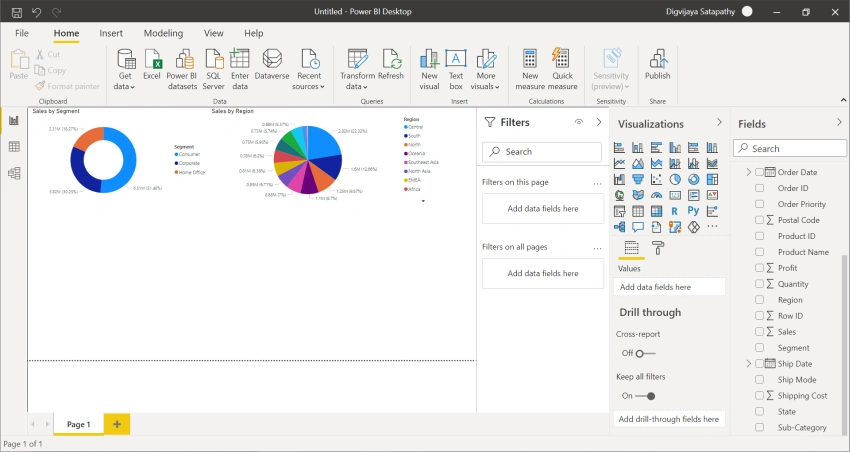
Task: Check the Profit field checkbox
Action: (x=759, y=268)
